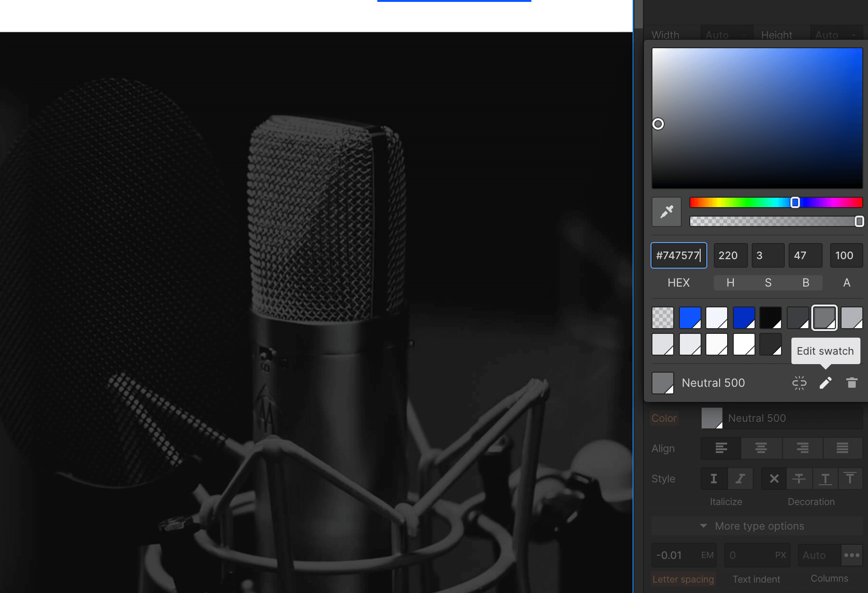Toggle off text decoration with the X
The height and width of the screenshot is (593, 868).
point(773,479)
